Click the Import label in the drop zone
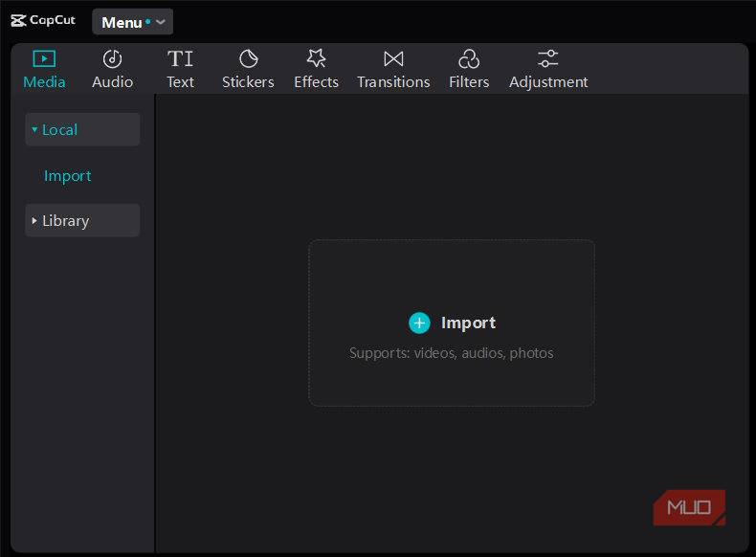The height and width of the screenshot is (557, 756). tap(468, 323)
